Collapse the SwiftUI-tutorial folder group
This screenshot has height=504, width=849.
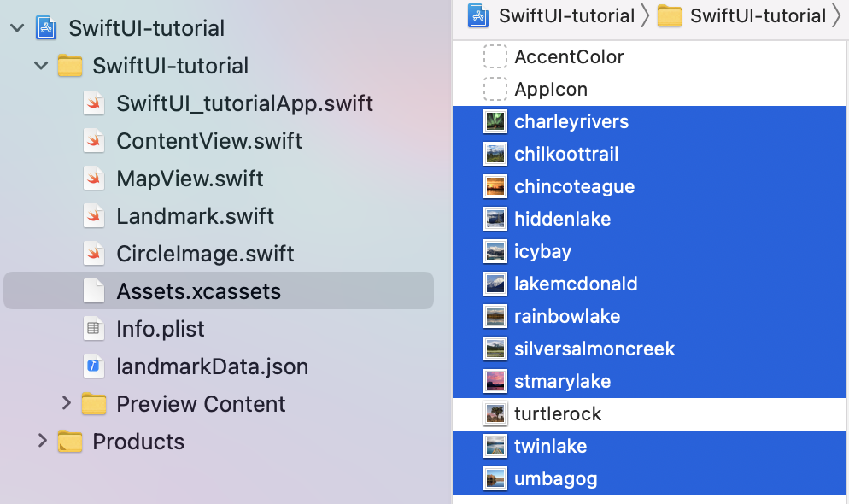[x=41, y=66]
